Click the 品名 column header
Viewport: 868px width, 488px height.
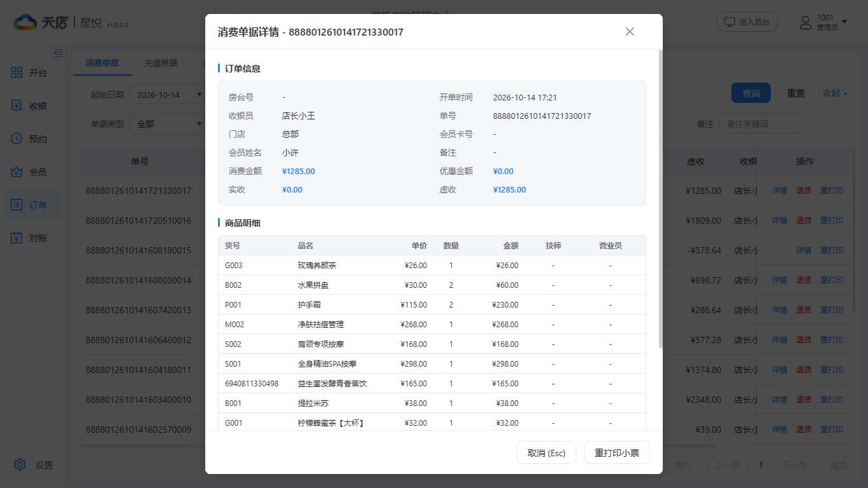[306, 245]
